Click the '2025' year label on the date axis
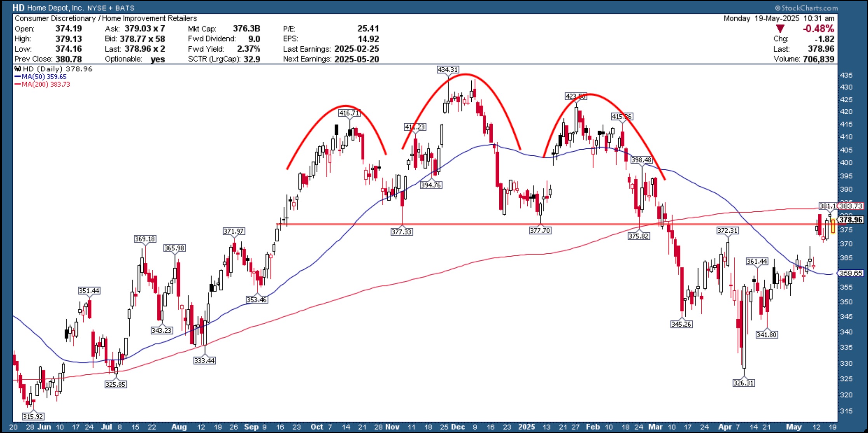The width and height of the screenshot is (868, 433). tap(527, 427)
